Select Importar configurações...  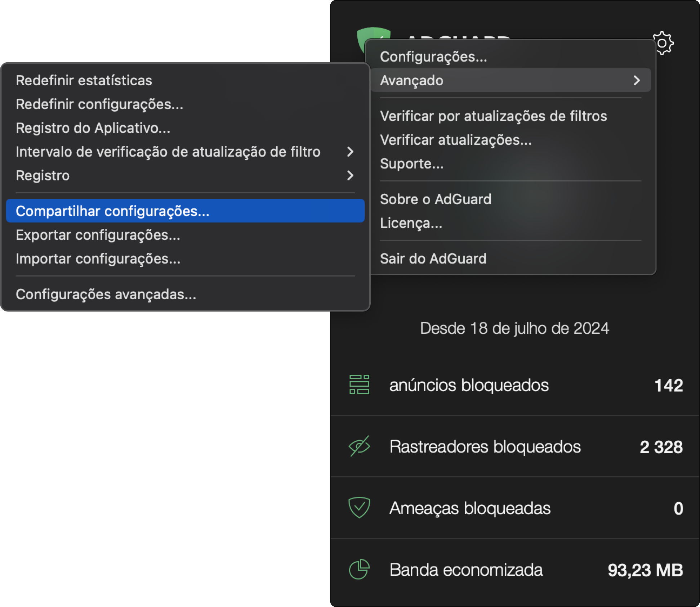pyautogui.click(x=185, y=259)
